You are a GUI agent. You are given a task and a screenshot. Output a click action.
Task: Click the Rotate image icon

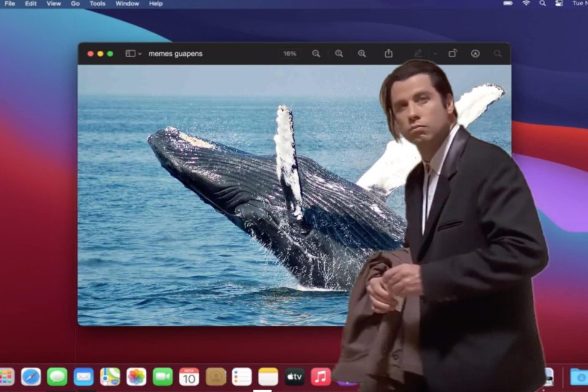pos(453,54)
